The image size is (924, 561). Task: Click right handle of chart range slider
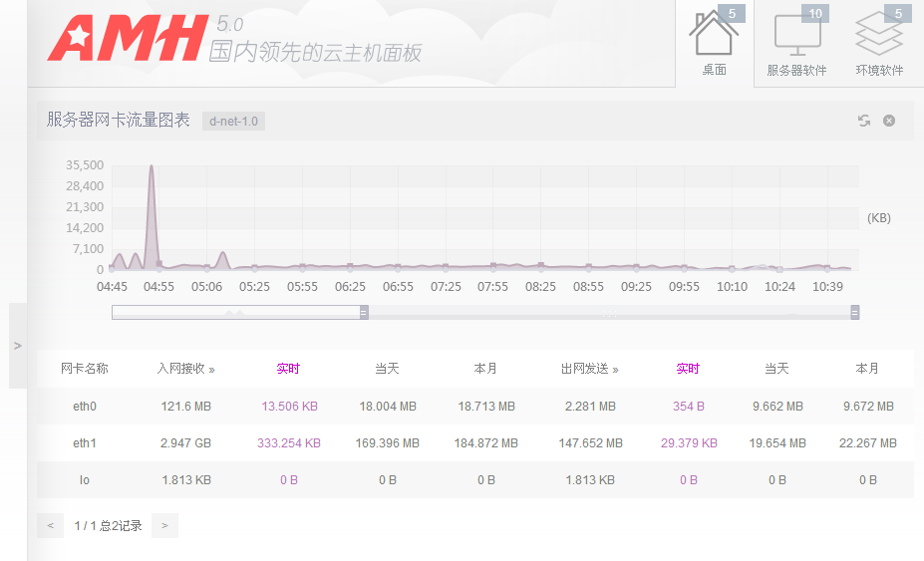tap(854, 313)
